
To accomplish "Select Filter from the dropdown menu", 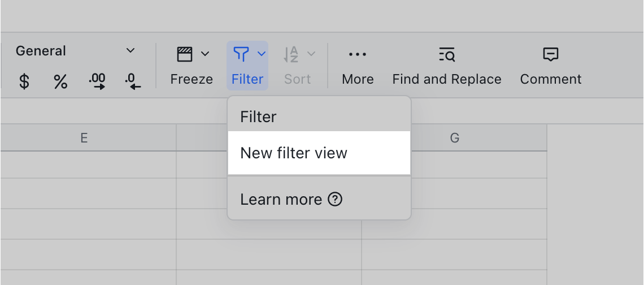I will pyautogui.click(x=258, y=117).
